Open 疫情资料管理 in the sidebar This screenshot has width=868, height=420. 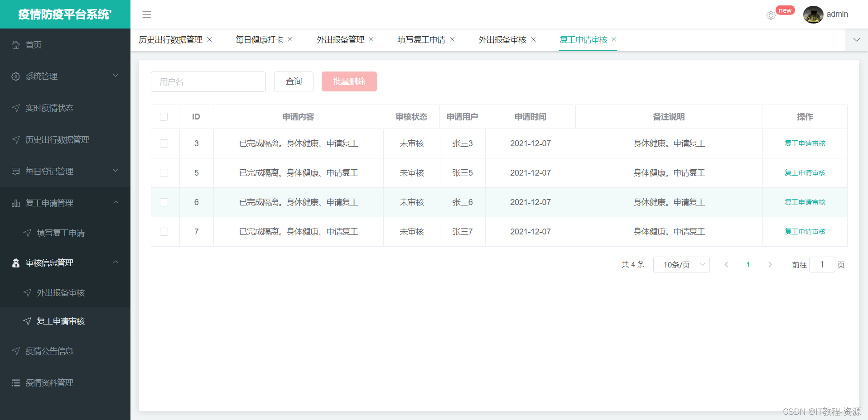pyautogui.click(x=49, y=382)
